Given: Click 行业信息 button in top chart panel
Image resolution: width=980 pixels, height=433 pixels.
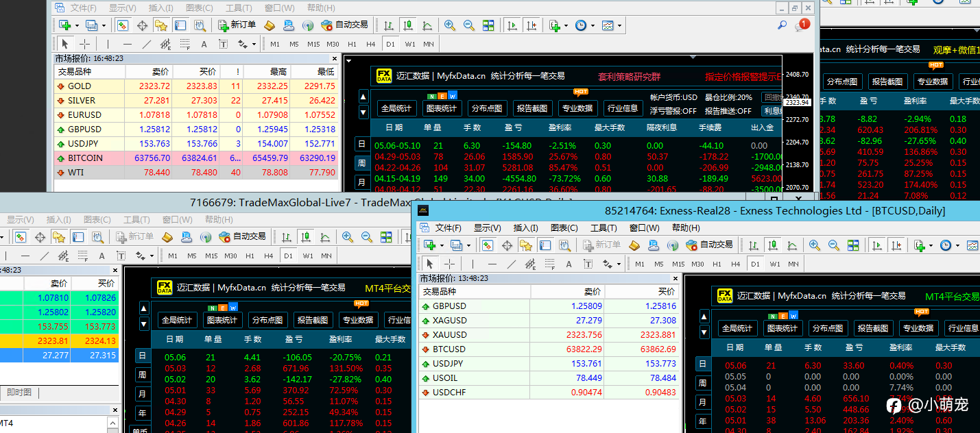Looking at the screenshot, I should [622, 108].
